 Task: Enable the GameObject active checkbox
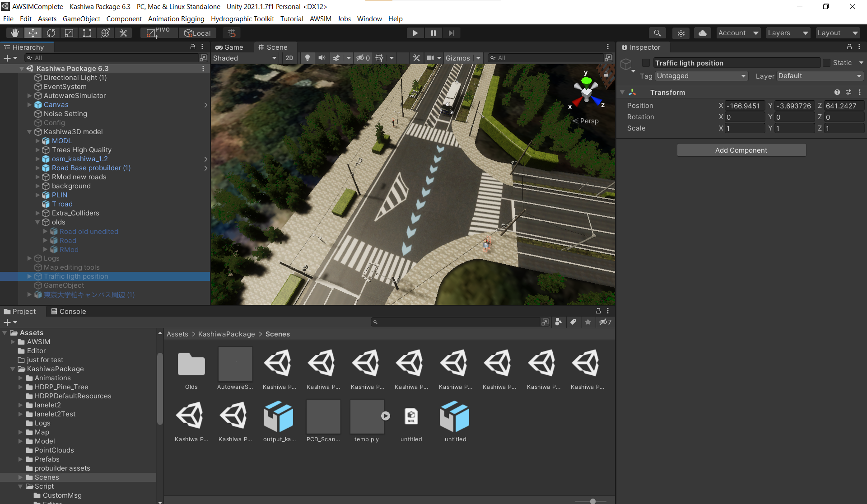pyautogui.click(x=646, y=63)
